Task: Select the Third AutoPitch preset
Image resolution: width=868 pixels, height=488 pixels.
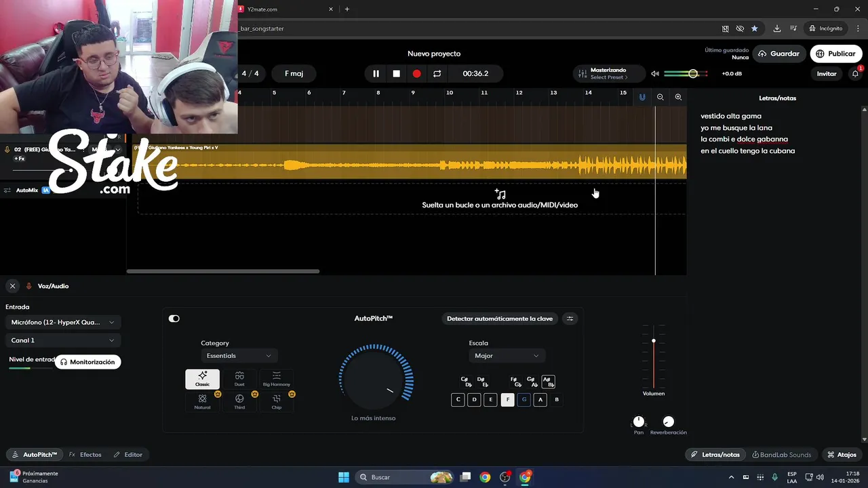Action: (239, 402)
